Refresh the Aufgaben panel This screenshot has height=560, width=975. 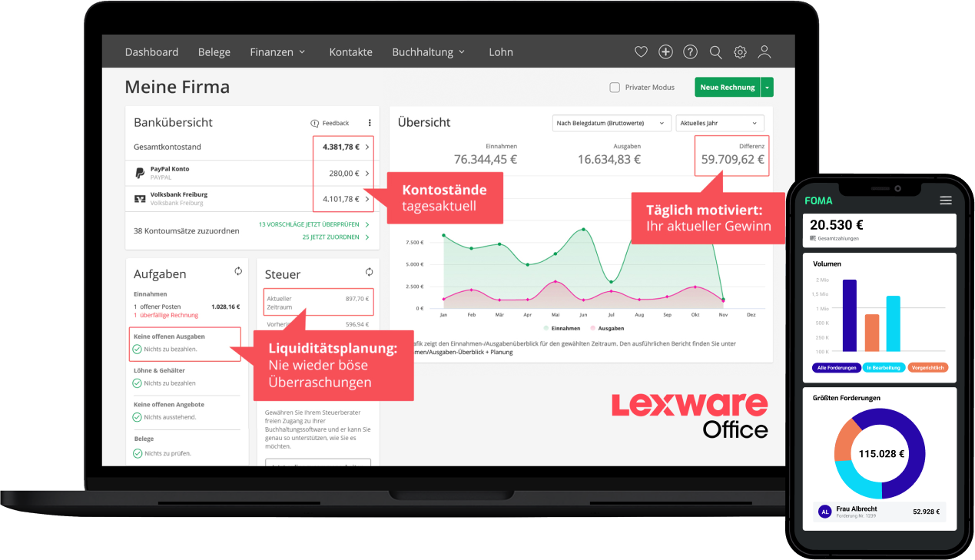pyautogui.click(x=238, y=271)
